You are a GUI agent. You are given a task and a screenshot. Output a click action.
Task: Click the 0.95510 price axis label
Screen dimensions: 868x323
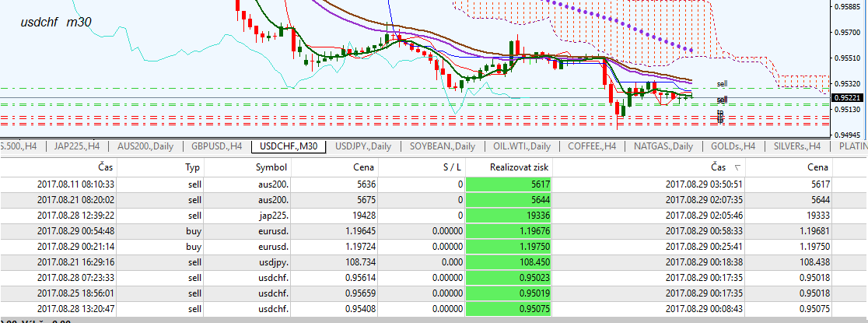tap(846, 58)
